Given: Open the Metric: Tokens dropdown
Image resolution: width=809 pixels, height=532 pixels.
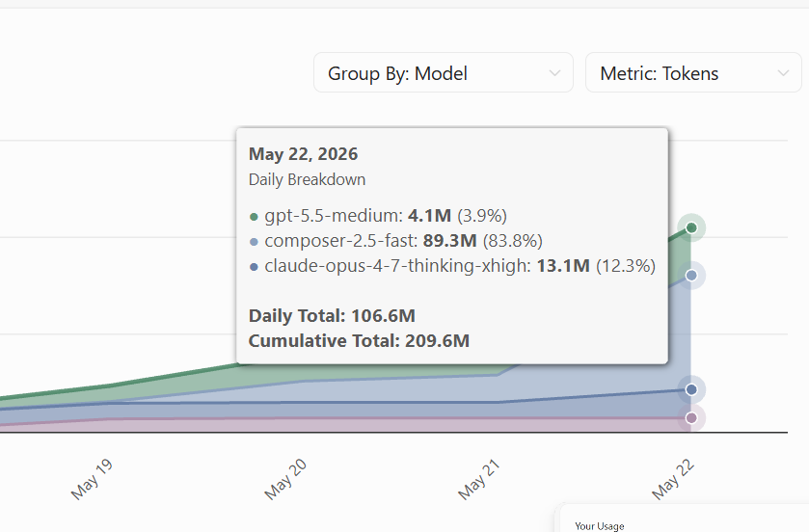Looking at the screenshot, I should coord(693,72).
